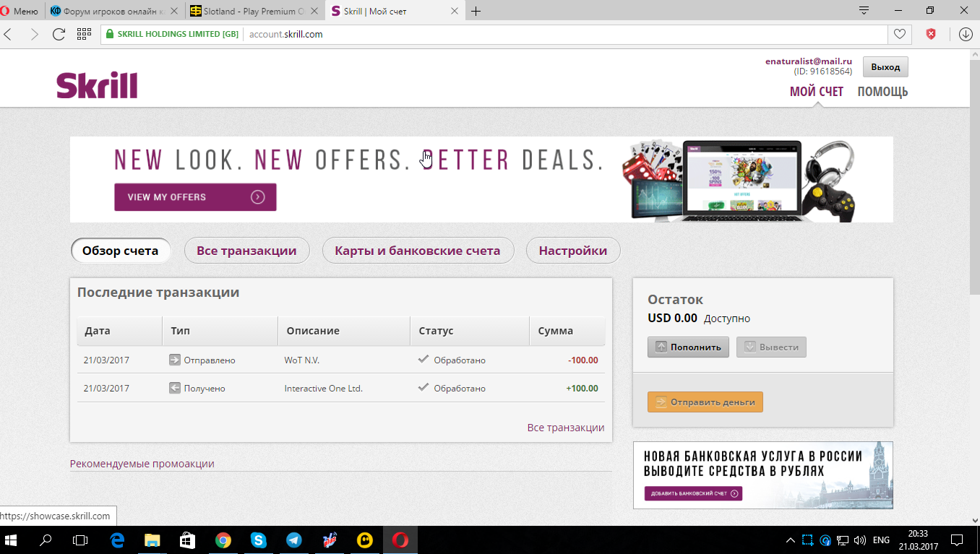The width and height of the screenshot is (980, 554).
Task: Close the Slotland tab
Action: point(314,12)
